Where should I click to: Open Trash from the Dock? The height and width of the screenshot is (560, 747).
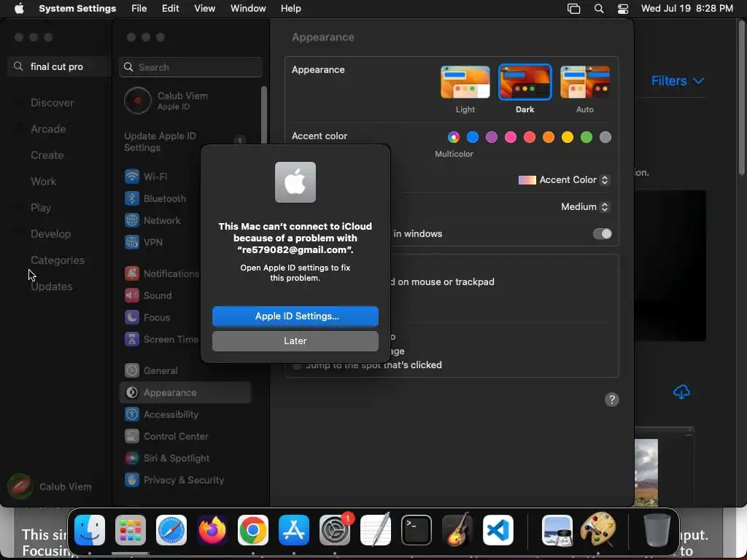point(657,530)
